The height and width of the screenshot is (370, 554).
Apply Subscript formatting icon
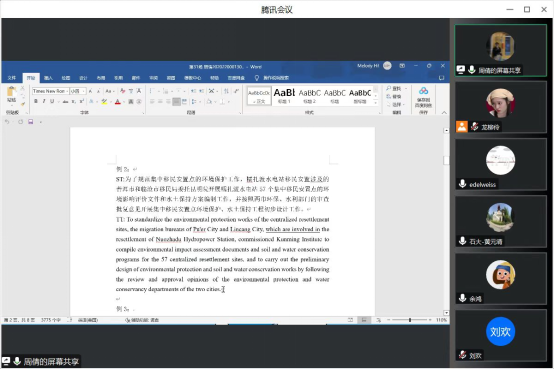click(73, 102)
